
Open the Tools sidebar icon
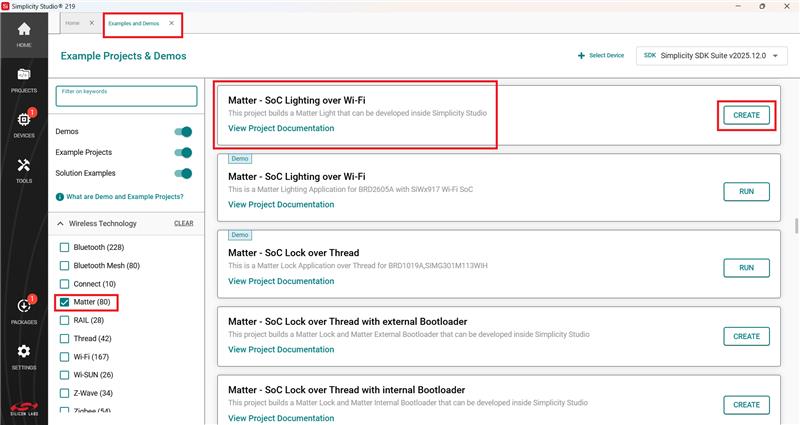pyautogui.click(x=24, y=170)
